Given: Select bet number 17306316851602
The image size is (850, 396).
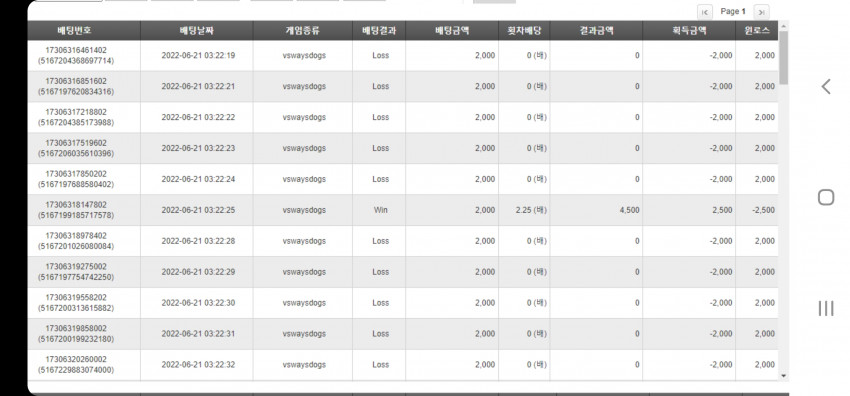Looking at the screenshot, I should (76, 81).
